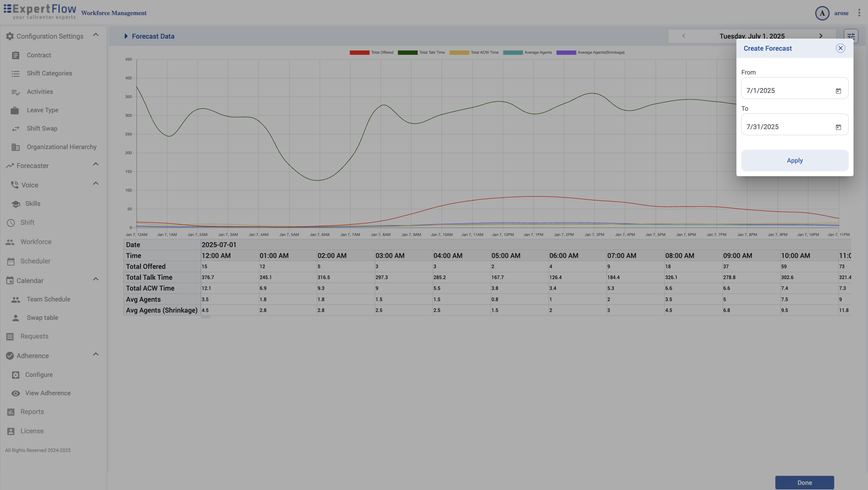Expand the Forecast Data triangle

click(x=126, y=36)
